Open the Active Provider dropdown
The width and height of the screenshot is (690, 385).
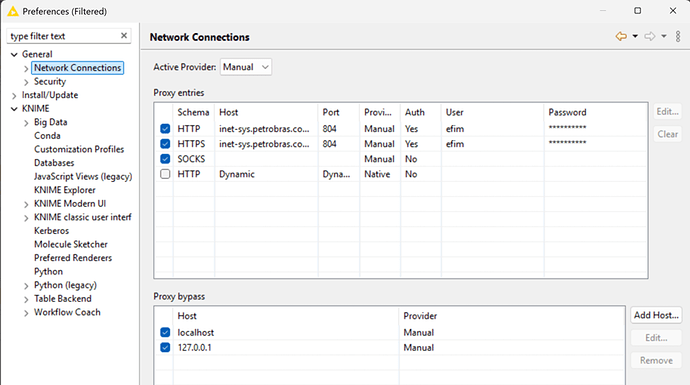[246, 67]
